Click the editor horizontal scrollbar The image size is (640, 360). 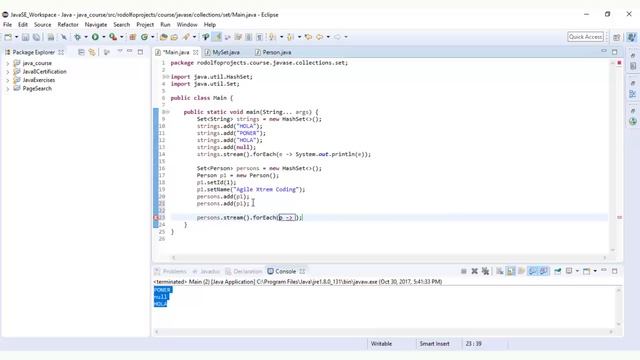(x=389, y=258)
